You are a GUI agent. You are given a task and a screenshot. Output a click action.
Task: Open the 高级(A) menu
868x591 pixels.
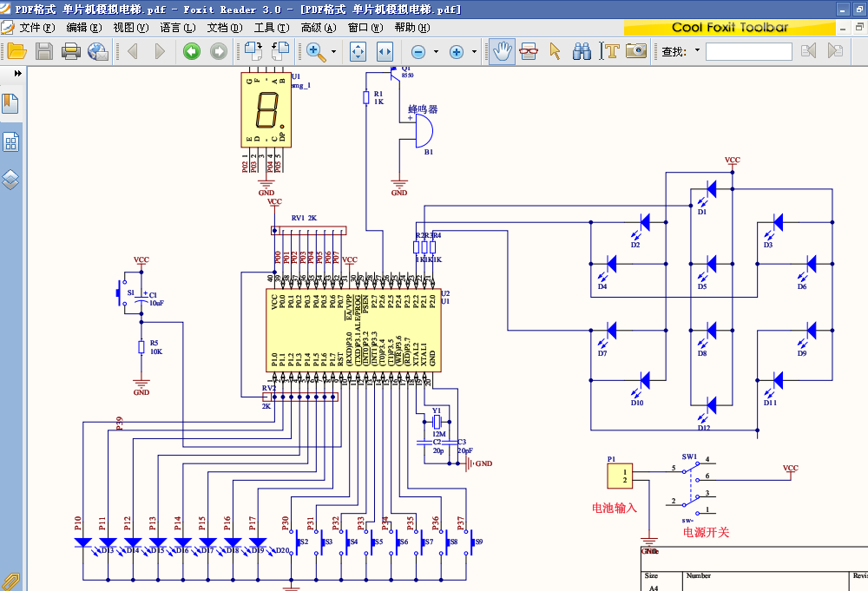point(319,28)
